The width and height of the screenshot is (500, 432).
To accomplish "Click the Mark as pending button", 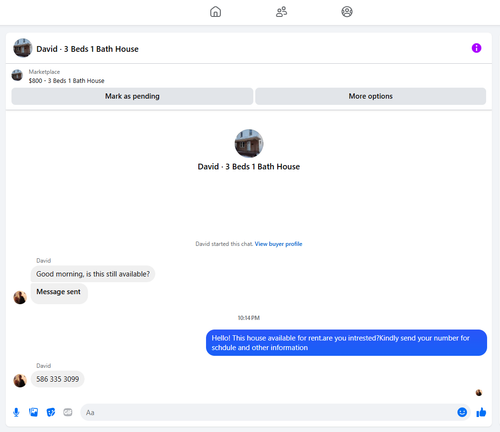I will pos(132,96).
